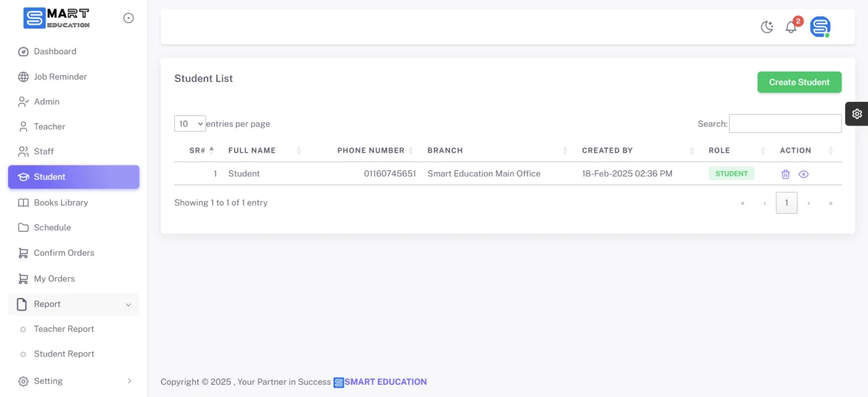Click the Setting gear icon in sidebar
The image size is (868, 397).
(23, 381)
